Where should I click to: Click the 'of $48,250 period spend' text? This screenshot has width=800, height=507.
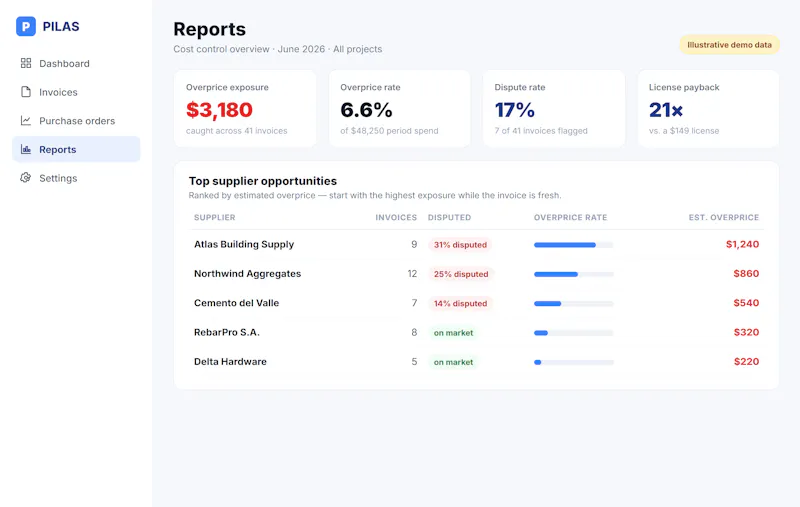pos(389,131)
